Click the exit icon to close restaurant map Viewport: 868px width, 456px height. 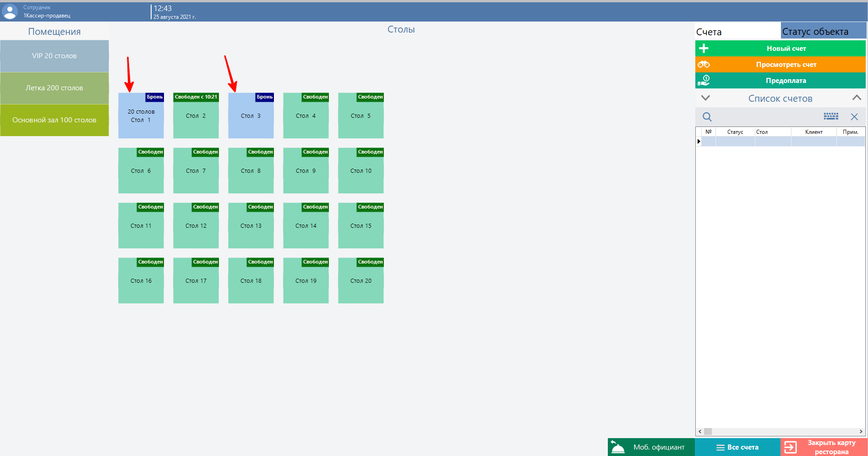coord(791,447)
